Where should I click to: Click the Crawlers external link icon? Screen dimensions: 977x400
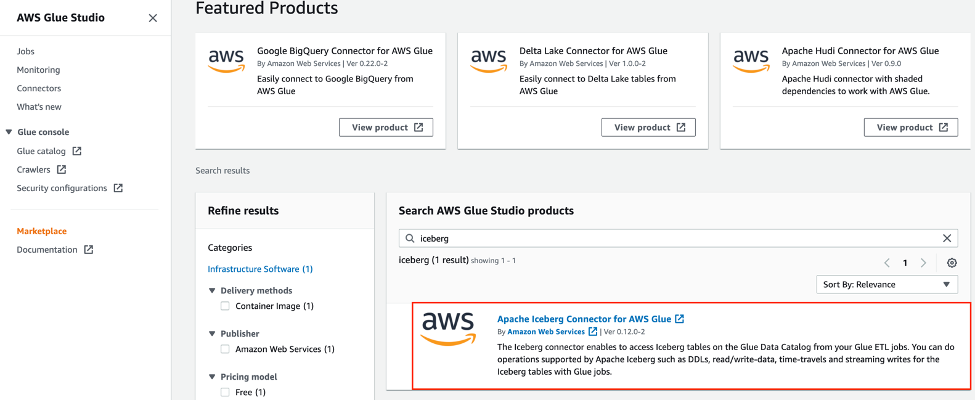[x=62, y=170]
